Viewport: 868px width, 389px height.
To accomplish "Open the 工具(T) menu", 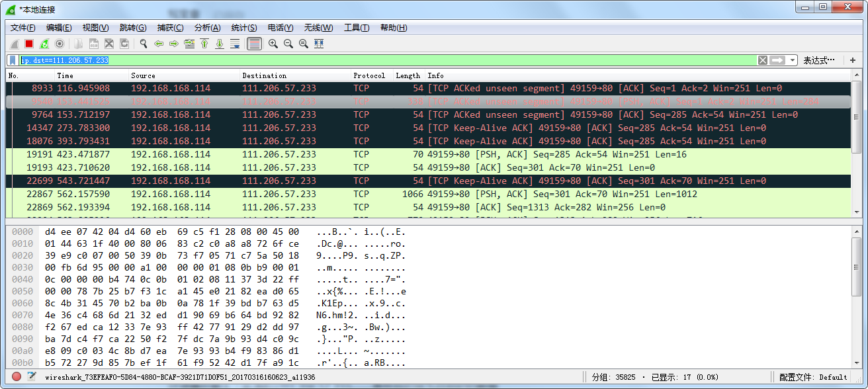I will coord(357,28).
